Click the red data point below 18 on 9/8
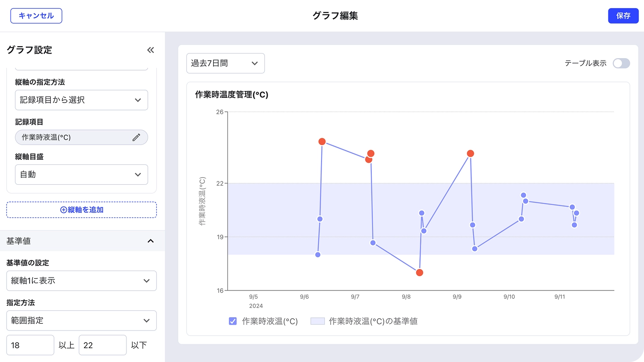This screenshot has height=362, width=644. (419, 272)
